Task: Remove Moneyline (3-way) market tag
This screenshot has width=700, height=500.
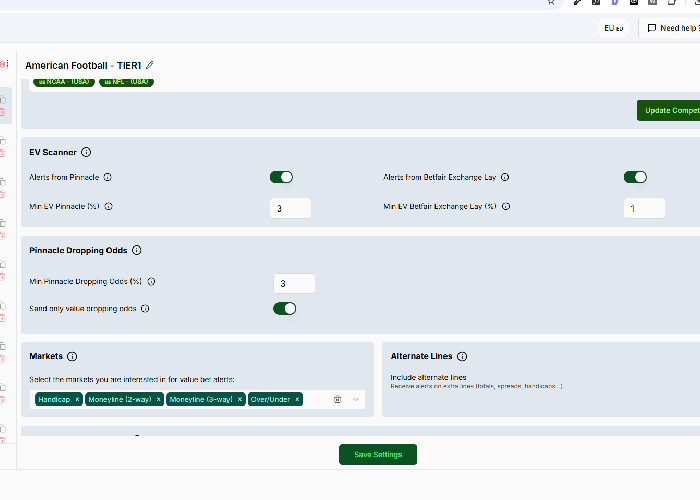Action: click(240, 399)
